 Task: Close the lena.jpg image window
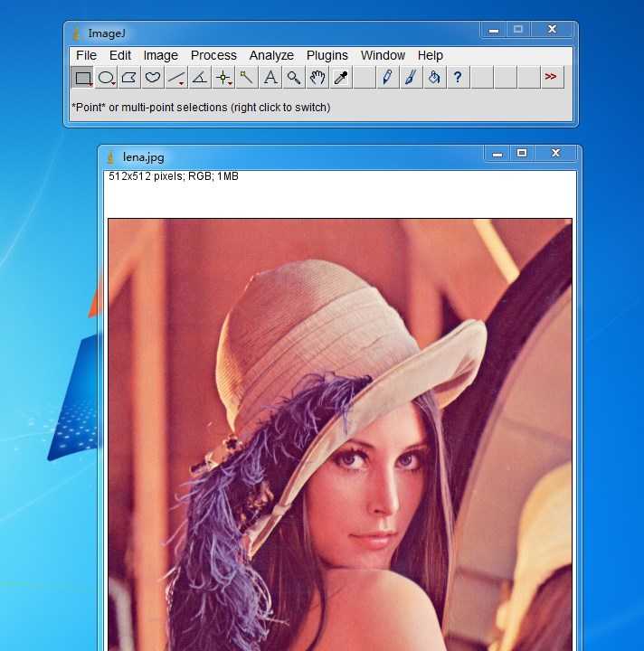tap(556, 153)
